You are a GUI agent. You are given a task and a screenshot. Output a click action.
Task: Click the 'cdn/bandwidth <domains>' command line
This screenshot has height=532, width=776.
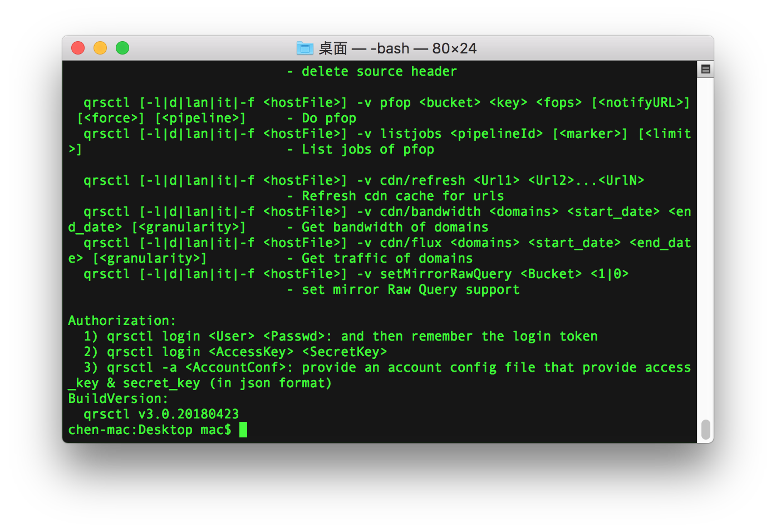[x=387, y=211]
